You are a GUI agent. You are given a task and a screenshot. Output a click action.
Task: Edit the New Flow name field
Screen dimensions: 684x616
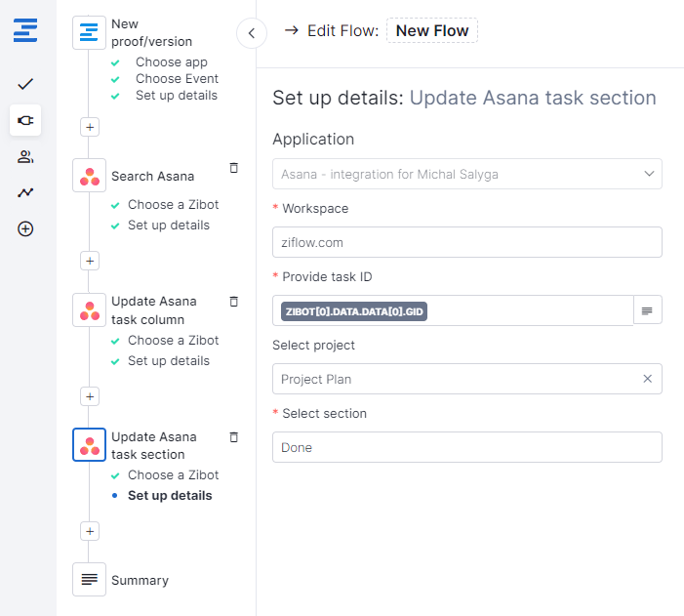coord(432,31)
